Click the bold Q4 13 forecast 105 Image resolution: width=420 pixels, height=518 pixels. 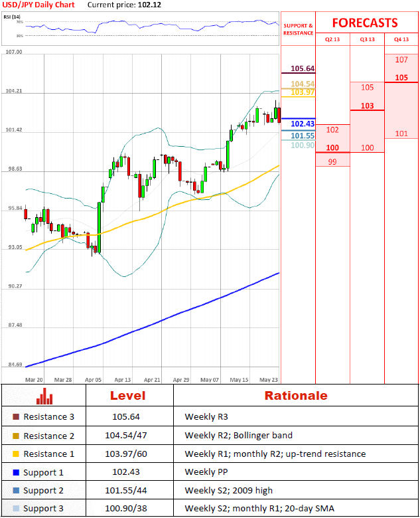pos(401,78)
